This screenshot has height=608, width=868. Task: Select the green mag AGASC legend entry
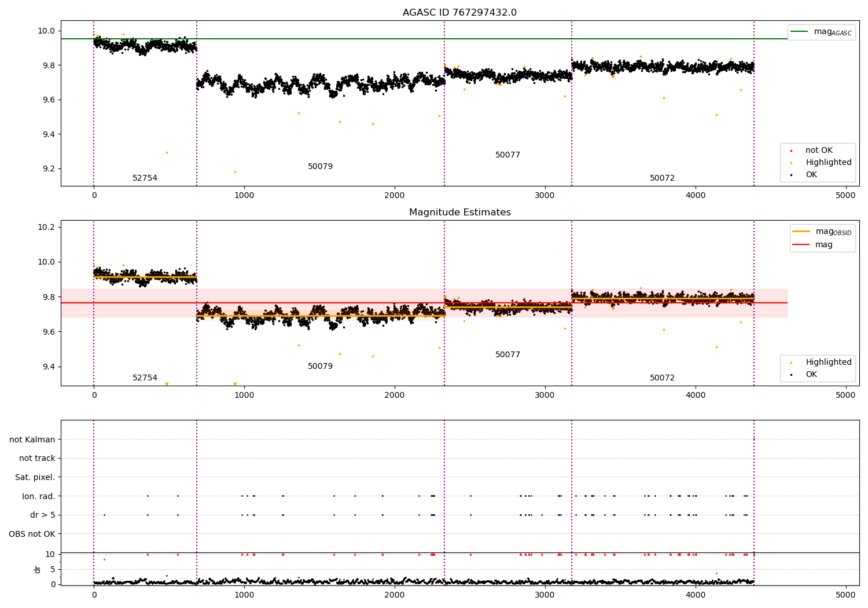821,32
